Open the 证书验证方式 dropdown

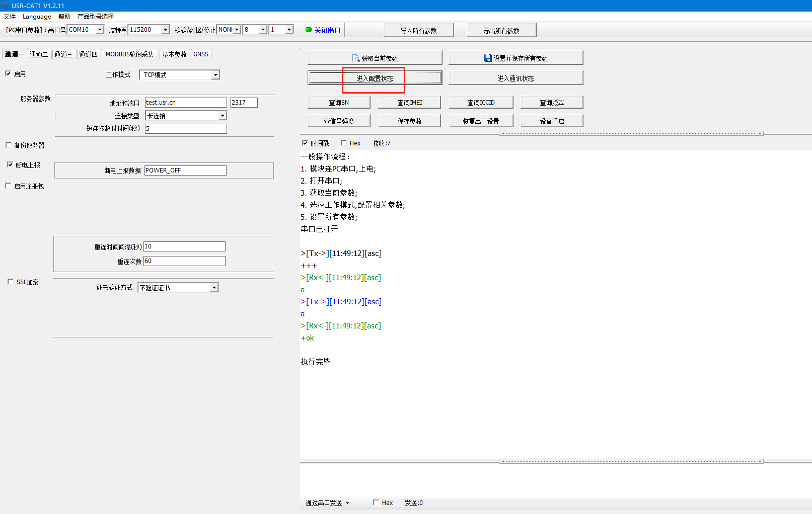click(214, 288)
